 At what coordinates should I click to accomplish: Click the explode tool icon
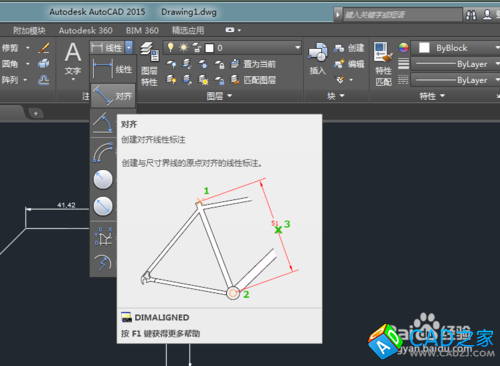(x=44, y=63)
